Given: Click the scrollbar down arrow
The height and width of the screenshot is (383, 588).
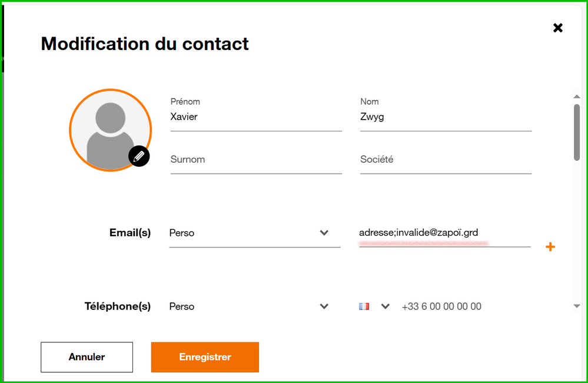Looking at the screenshot, I should coord(577,306).
